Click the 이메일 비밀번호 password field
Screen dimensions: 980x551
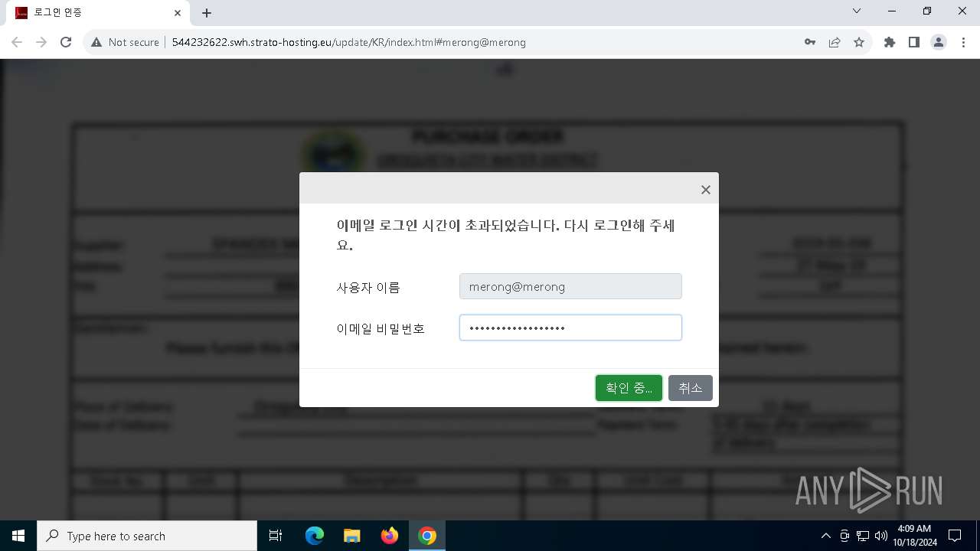[x=570, y=328]
